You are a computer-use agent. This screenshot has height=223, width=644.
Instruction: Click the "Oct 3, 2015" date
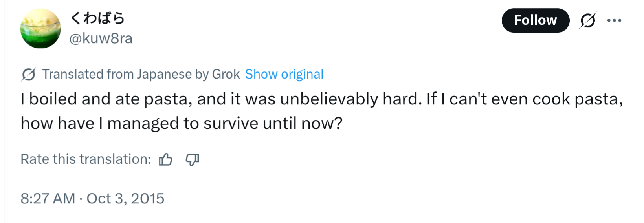tap(125, 199)
